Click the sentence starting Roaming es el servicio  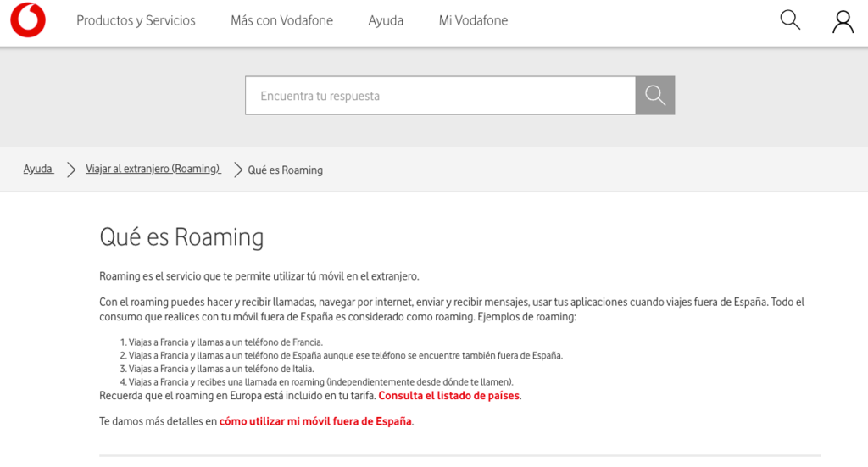pos(259,276)
